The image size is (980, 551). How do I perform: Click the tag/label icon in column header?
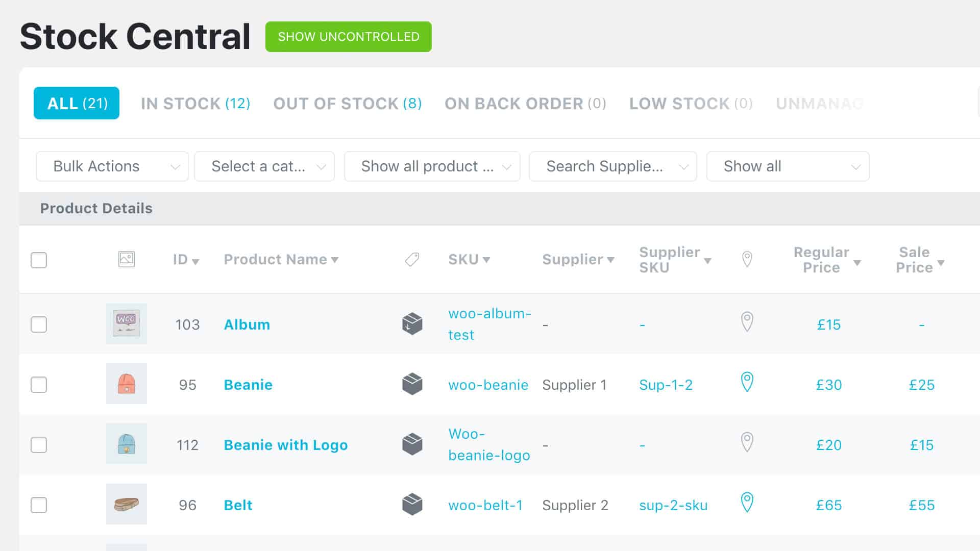pyautogui.click(x=412, y=259)
